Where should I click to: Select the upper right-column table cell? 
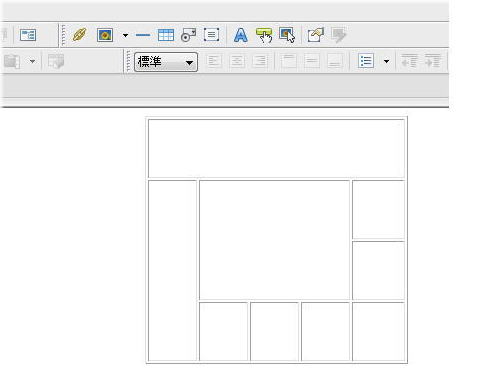378,210
